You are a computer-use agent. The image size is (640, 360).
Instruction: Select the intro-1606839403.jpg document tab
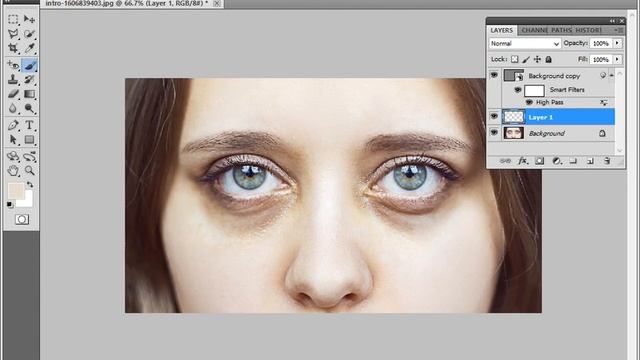[x=127, y=3]
